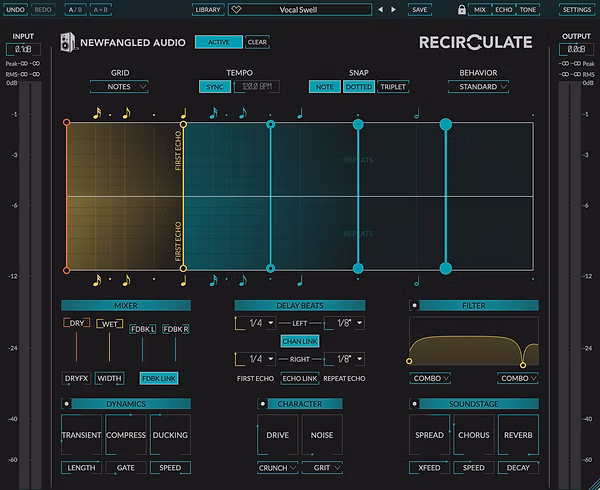Click the Newfangled Audio speaker logo
600x490 pixels.
68,42
